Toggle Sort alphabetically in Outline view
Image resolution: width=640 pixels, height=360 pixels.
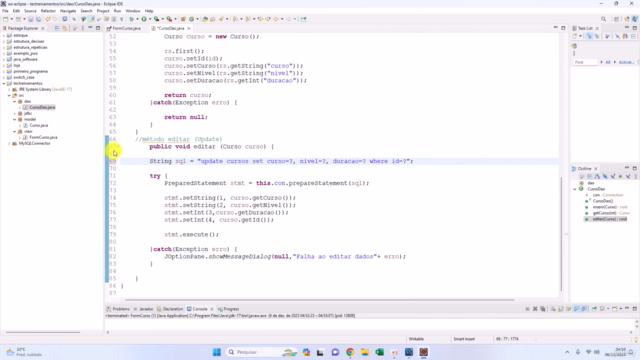(597, 177)
